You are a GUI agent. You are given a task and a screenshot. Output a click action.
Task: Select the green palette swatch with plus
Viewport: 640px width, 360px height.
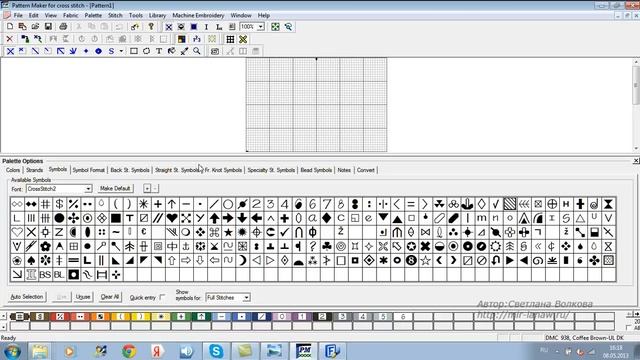pyautogui.click(x=181, y=316)
